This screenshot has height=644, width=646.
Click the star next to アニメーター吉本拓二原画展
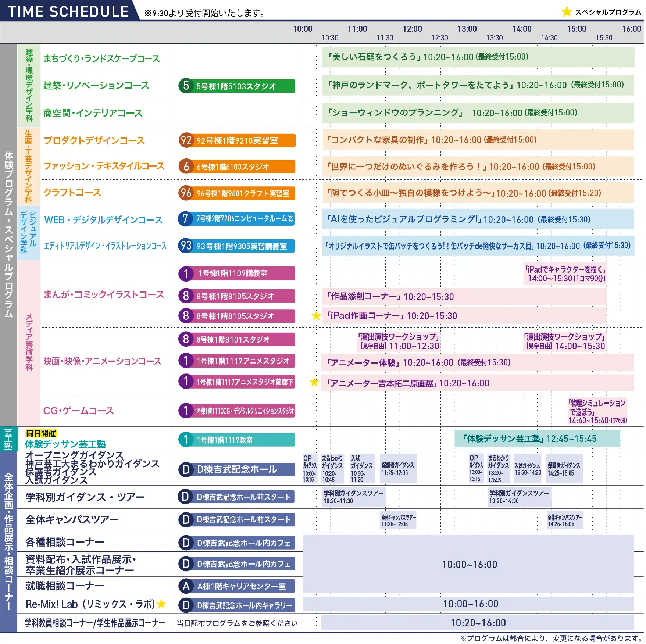tap(314, 382)
